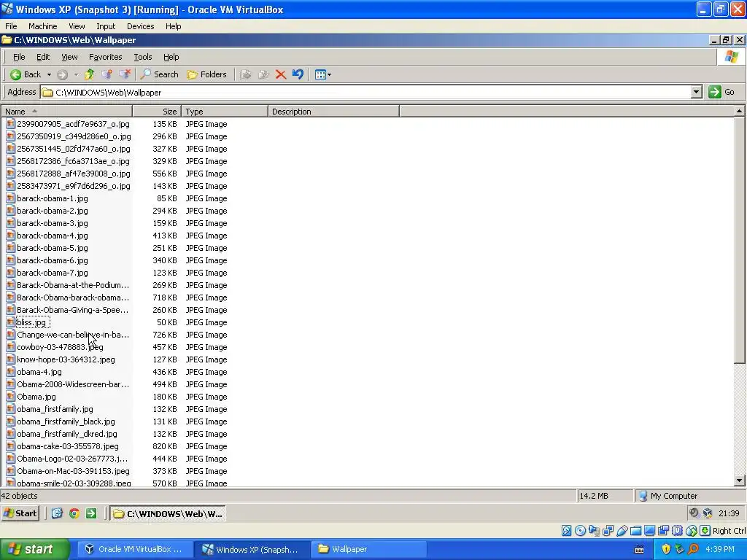Sort files by the Size column
Screen dimensions: 747x560
tap(157, 112)
